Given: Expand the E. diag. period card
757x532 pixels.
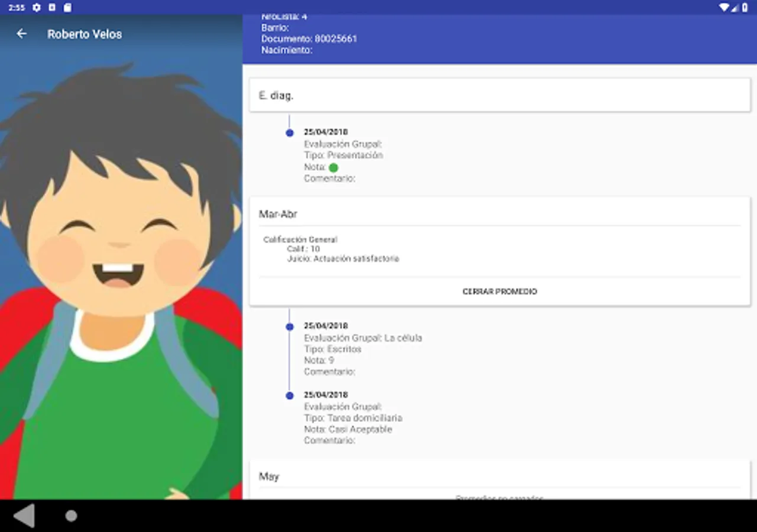Looking at the screenshot, I should click(499, 95).
